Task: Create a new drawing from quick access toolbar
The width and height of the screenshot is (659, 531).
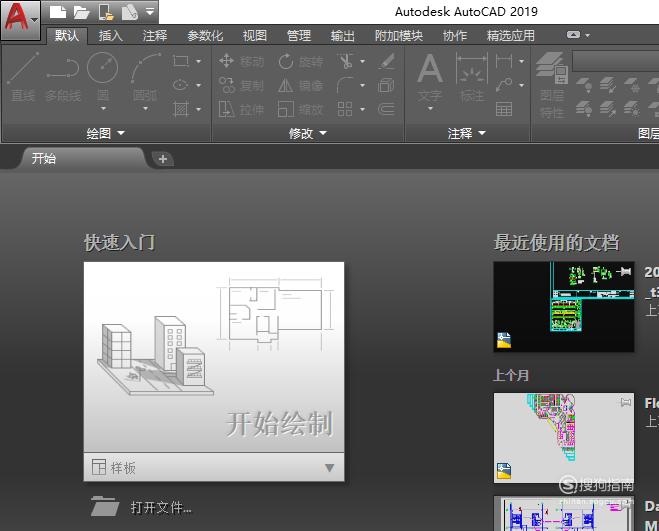Action: point(58,12)
